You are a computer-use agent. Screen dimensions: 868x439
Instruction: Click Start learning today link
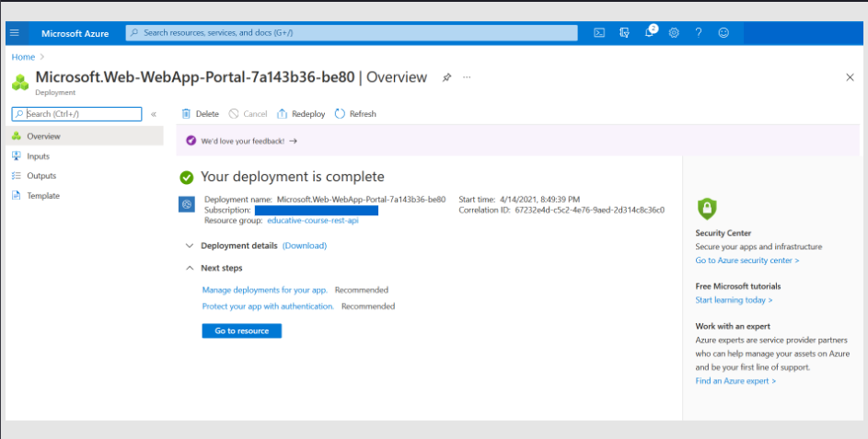coord(734,300)
